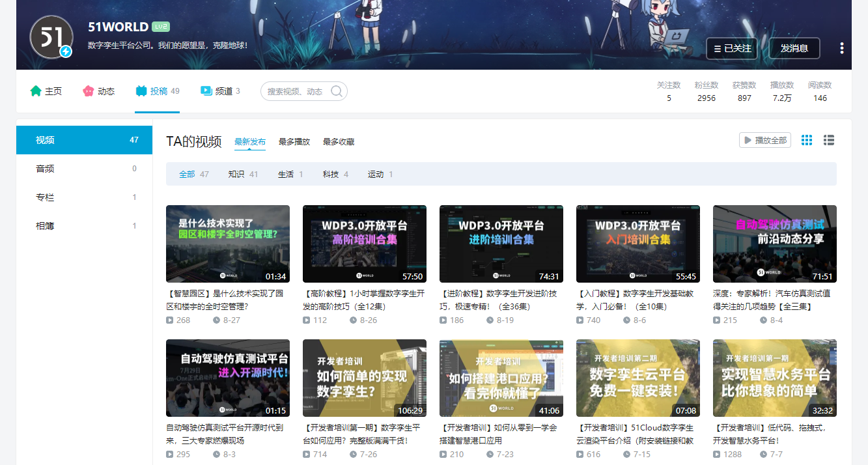
Task: Click the 主页 home icon
Action: pos(36,91)
